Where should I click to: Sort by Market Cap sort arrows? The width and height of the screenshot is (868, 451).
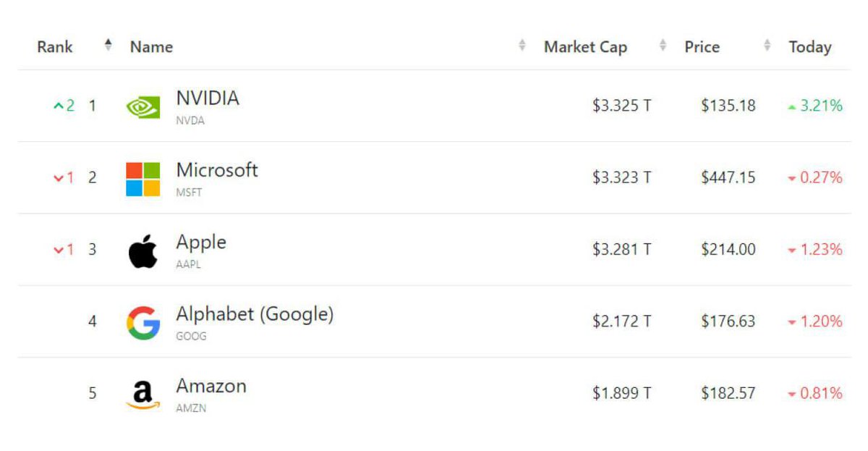[x=663, y=46]
